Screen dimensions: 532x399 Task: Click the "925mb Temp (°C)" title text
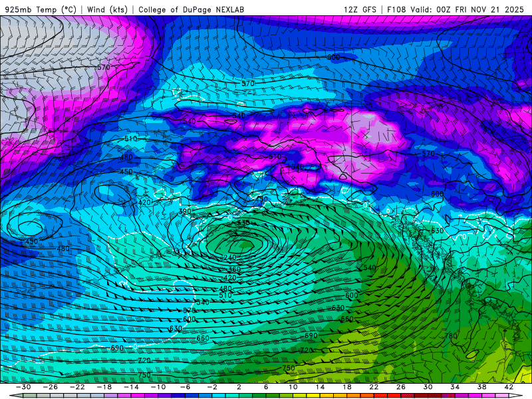tap(41, 9)
